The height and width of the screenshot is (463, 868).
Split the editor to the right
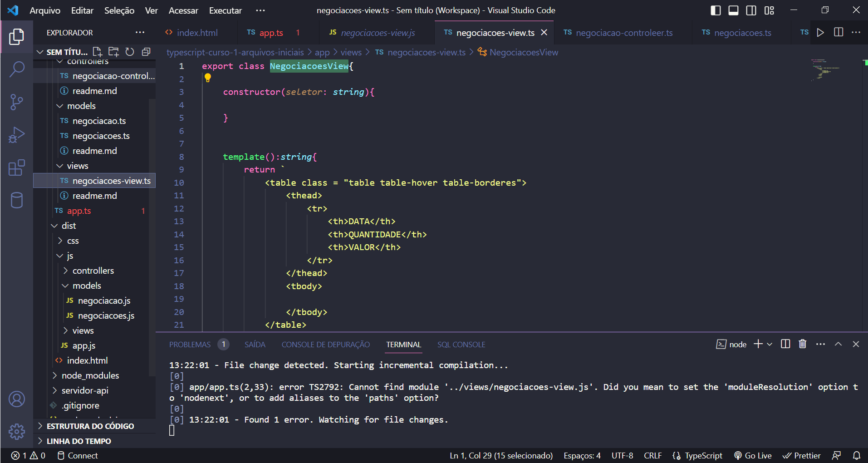pyautogui.click(x=839, y=33)
